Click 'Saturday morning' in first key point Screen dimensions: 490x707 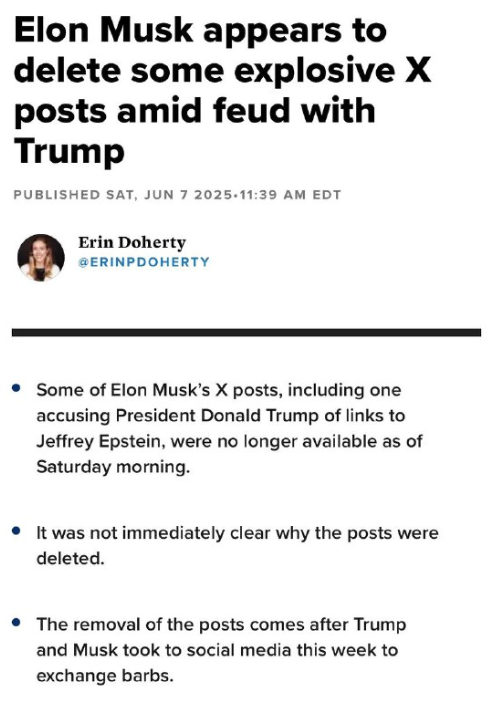click(113, 467)
